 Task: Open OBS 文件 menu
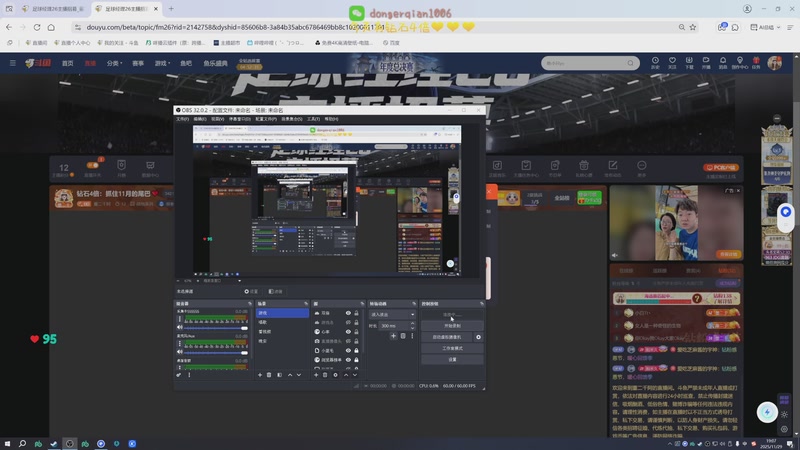(x=182, y=119)
